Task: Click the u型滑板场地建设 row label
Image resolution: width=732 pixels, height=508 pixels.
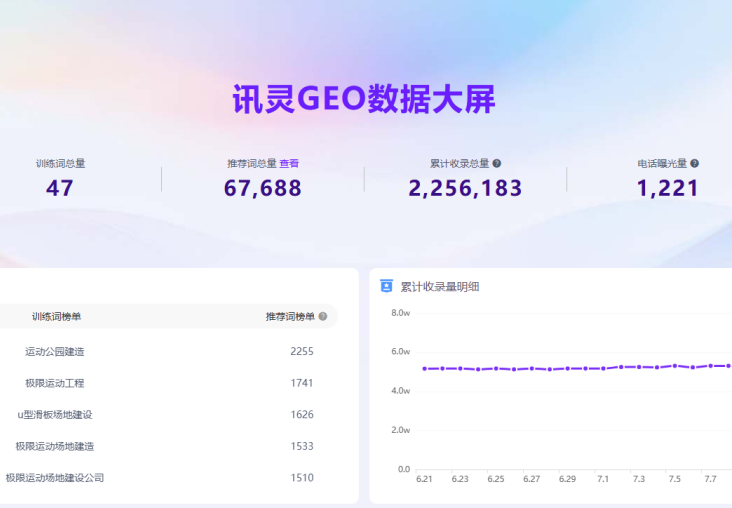Action: point(55,415)
